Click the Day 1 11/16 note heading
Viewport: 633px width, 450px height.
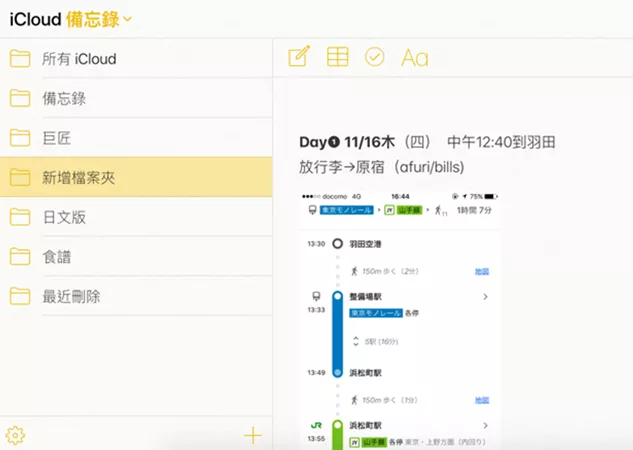click(x=427, y=142)
